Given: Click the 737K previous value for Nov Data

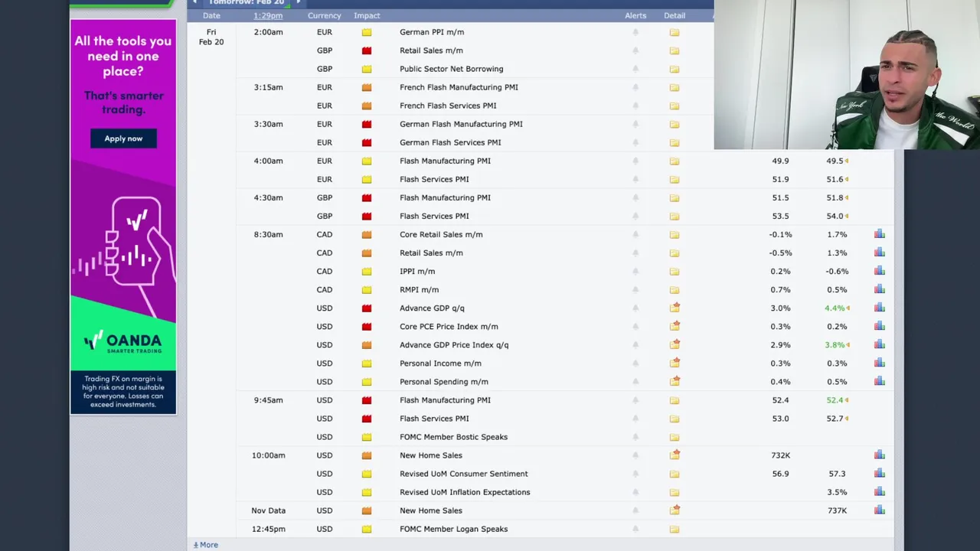Looking at the screenshot, I should click(x=837, y=510).
